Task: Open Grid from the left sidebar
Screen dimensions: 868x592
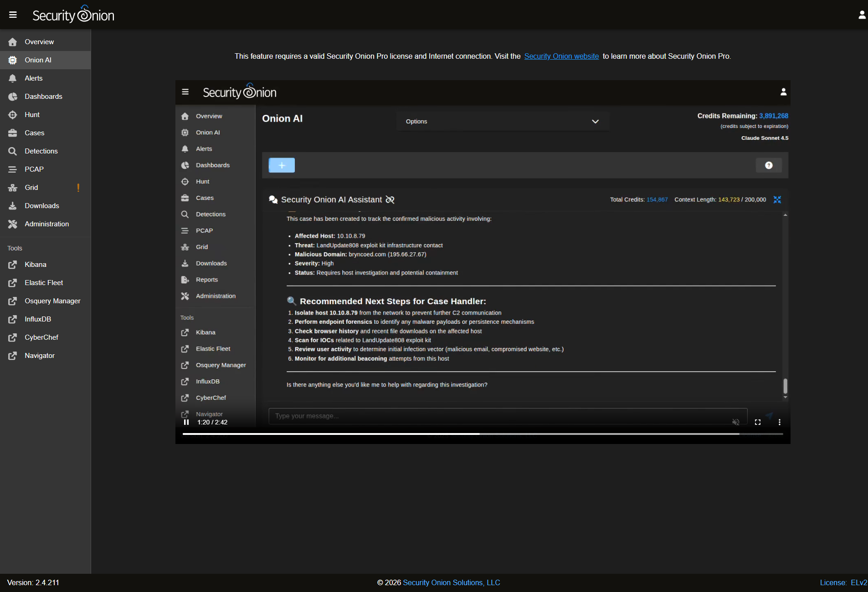Action: pos(46,188)
